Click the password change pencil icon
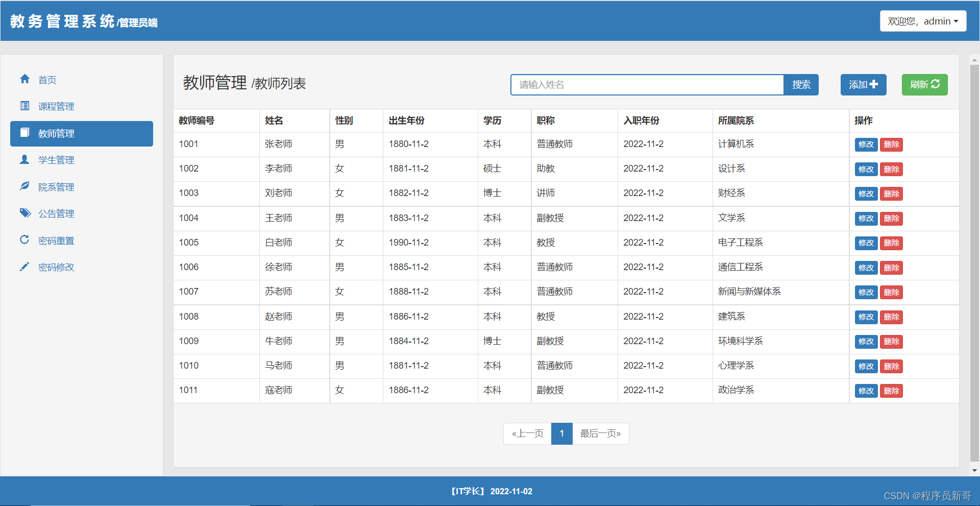Viewport: 980px width, 506px height. point(24,267)
